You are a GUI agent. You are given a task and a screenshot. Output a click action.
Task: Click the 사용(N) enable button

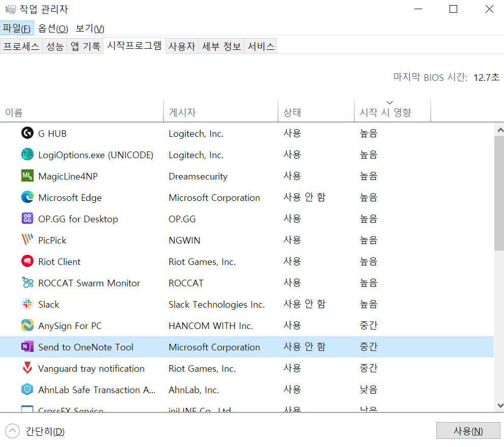tap(468, 431)
